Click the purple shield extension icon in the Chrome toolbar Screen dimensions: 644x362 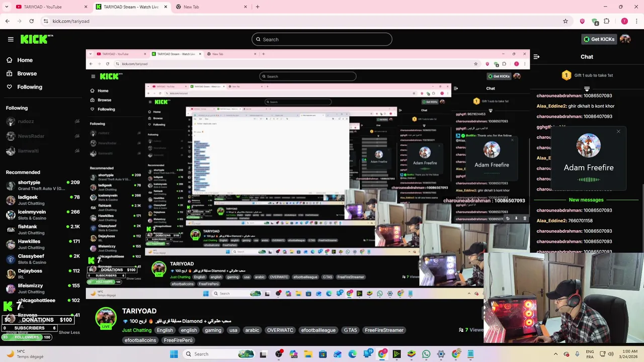point(582,21)
